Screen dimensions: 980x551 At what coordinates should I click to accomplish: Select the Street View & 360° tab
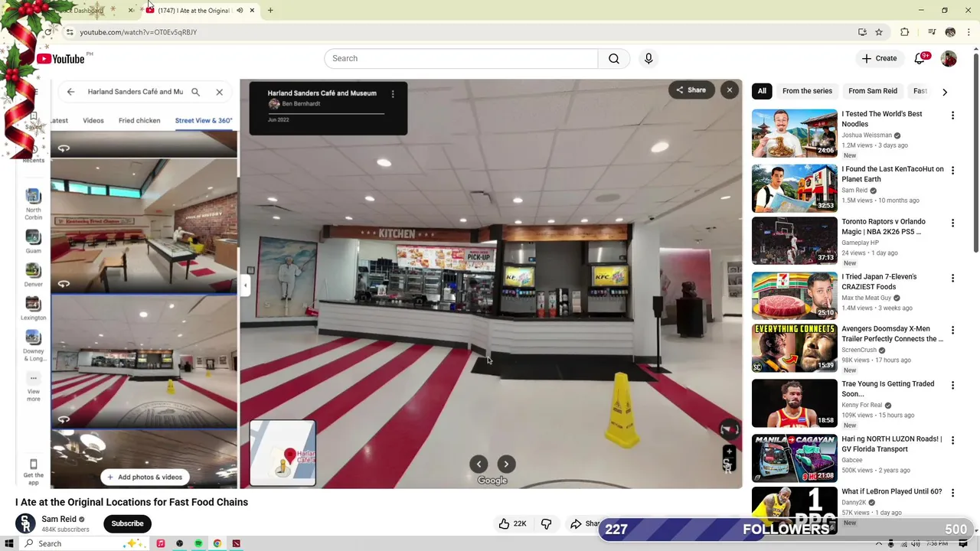tap(203, 120)
